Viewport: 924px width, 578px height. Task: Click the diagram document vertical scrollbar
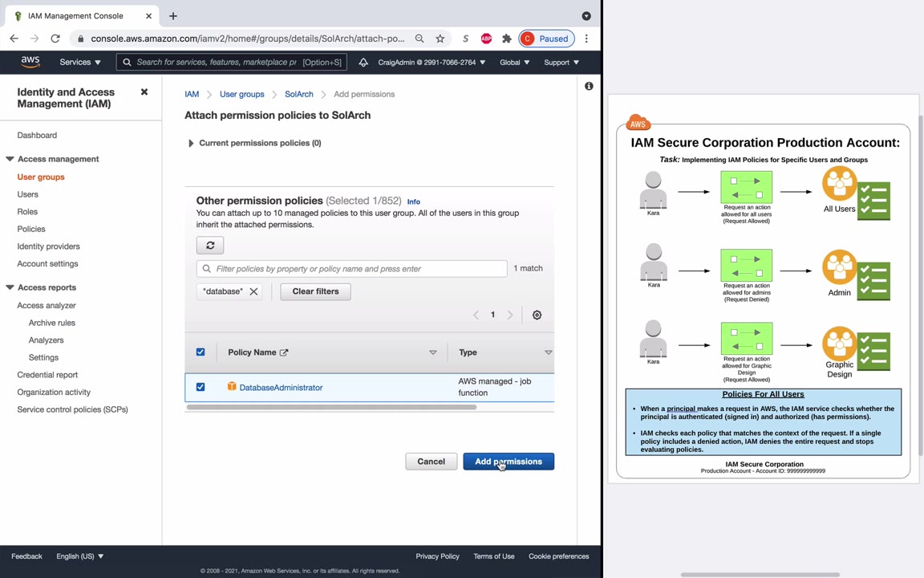(x=921, y=284)
